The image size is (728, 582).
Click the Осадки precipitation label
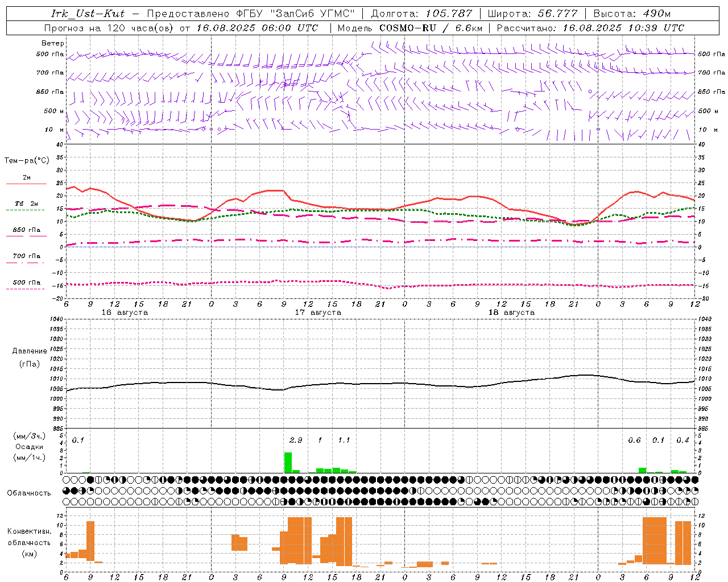[30, 447]
